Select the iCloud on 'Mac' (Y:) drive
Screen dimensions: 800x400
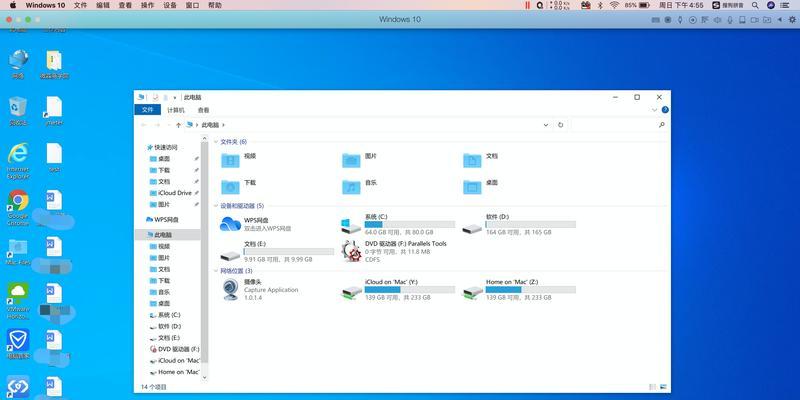(x=398, y=289)
